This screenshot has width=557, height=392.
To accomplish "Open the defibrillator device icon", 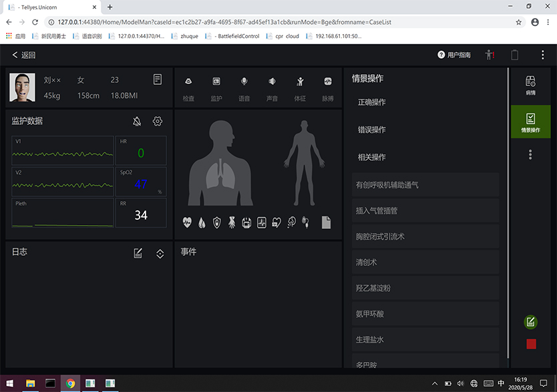I will [x=246, y=222].
